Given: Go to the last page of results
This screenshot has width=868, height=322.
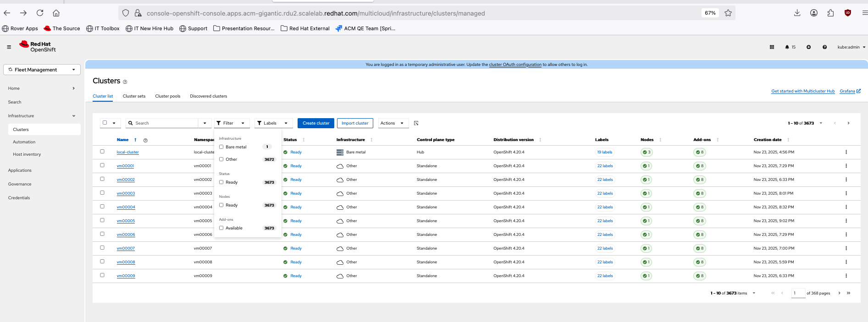Looking at the screenshot, I should 848,293.
